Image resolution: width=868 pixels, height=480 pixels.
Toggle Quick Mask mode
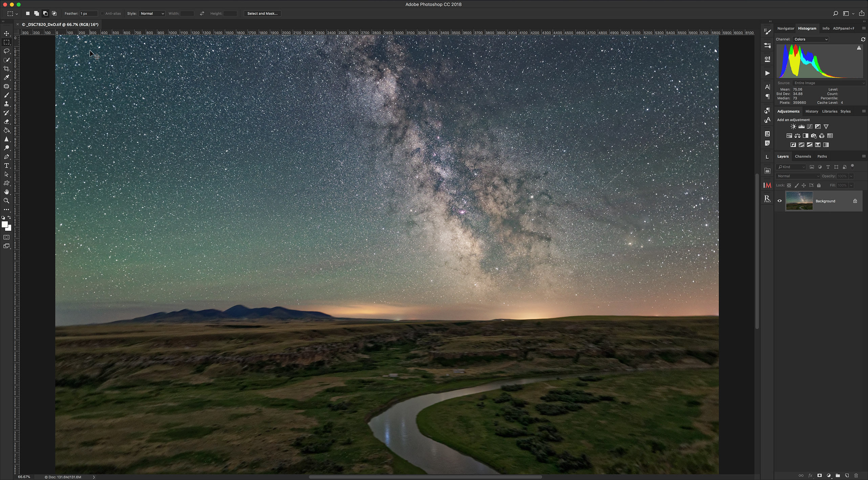(6, 237)
